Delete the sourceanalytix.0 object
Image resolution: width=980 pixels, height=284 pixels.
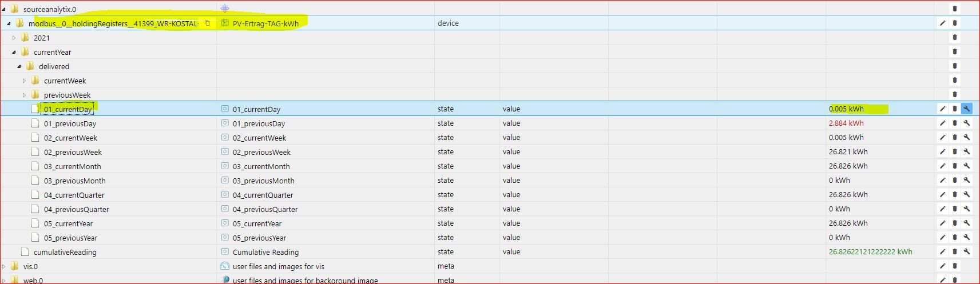tap(954, 9)
